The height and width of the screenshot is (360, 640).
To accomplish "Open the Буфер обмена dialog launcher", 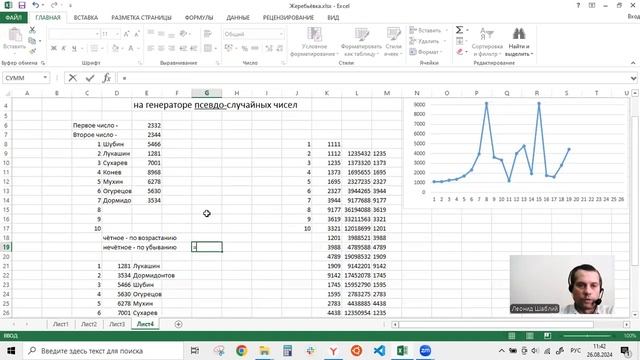I will pyautogui.click(x=43, y=63).
